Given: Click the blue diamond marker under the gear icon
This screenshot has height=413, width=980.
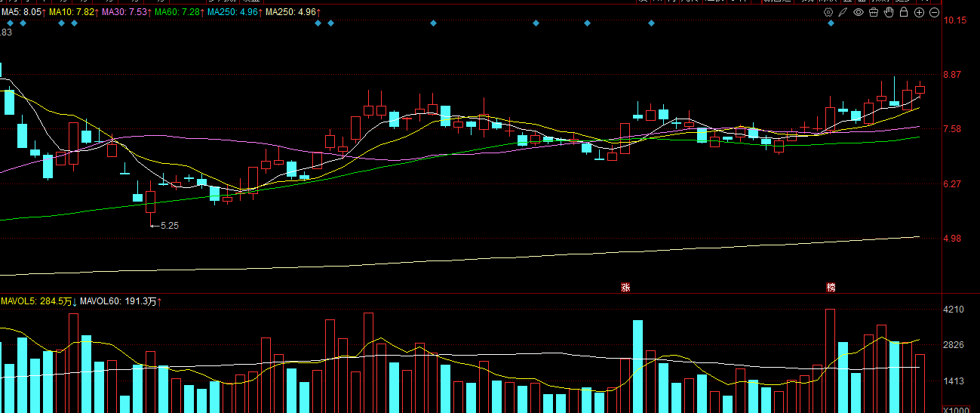Looking at the screenshot, I should [x=831, y=23].
